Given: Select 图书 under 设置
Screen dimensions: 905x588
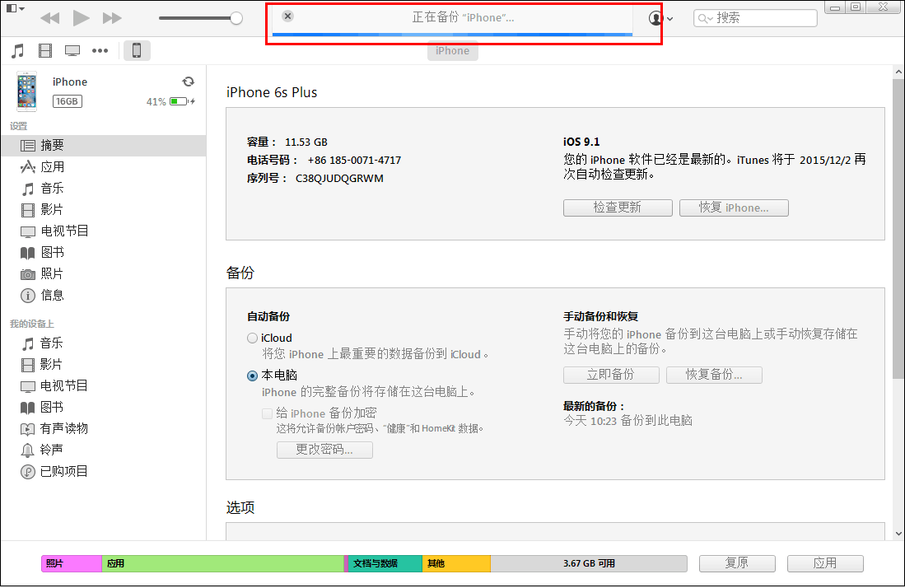Looking at the screenshot, I should pyautogui.click(x=104, y=252).
